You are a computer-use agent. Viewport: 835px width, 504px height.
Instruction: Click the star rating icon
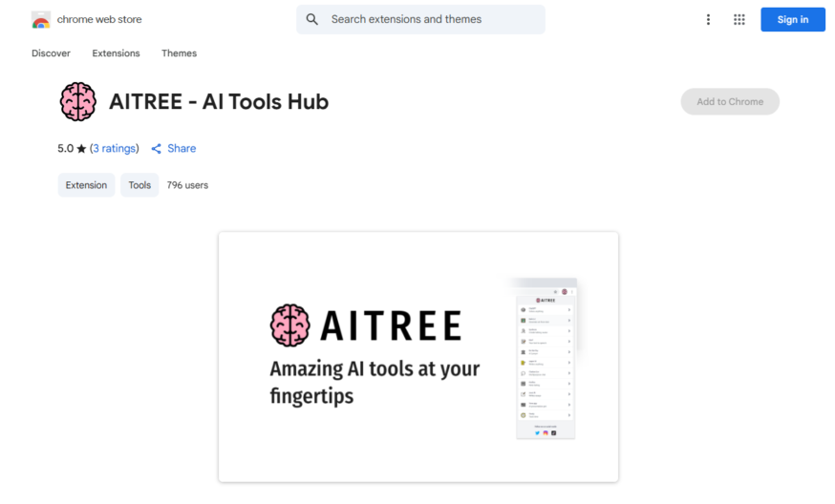(x=81, y=149)
